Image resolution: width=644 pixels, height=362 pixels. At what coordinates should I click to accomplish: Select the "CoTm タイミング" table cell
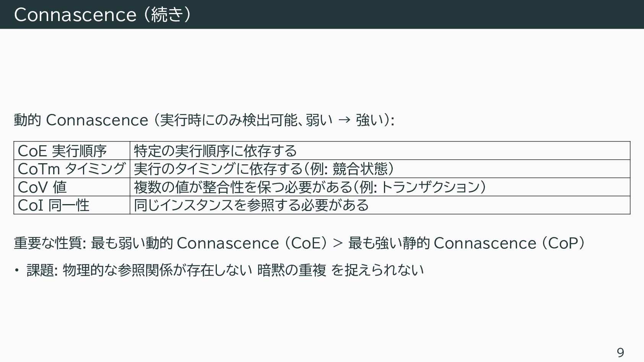tap(72, 169)
